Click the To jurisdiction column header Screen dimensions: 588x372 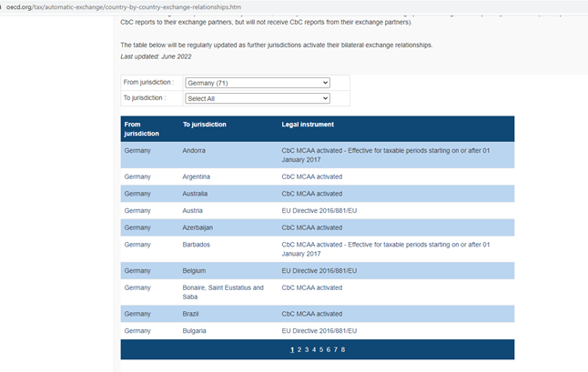pos(205,125)
